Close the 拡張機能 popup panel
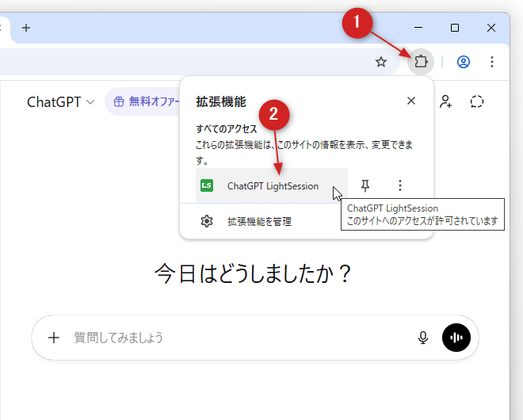This screenshot has height=420, width=523. (x=410, y=101)
